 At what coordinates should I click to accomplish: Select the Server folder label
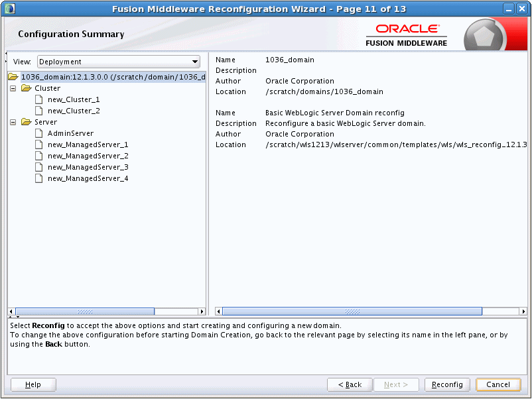click(46, 122)
